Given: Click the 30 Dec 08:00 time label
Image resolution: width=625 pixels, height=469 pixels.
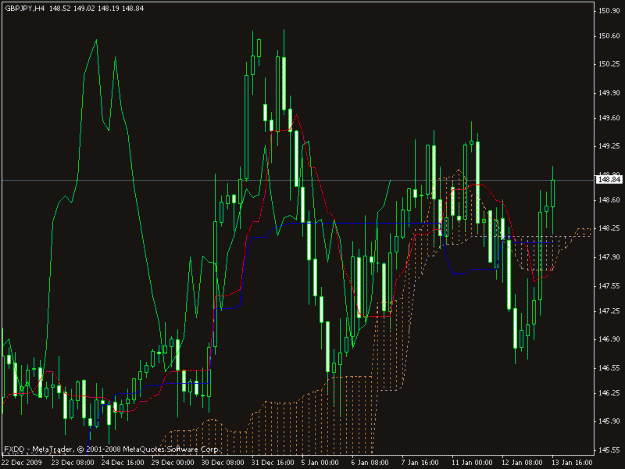Looking at the screenshot, I should pyautogui.click(x=222, y=463).
